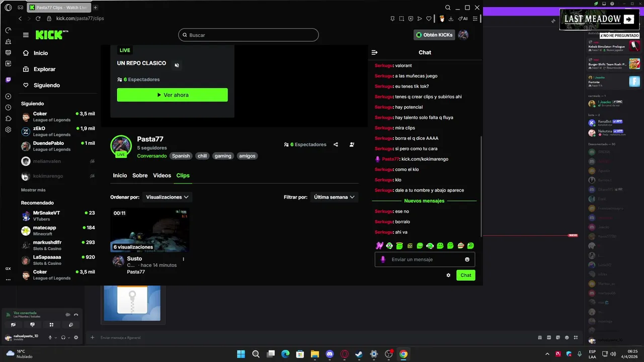Switch to the Sobre tab
644x362 pixels.
140,175
